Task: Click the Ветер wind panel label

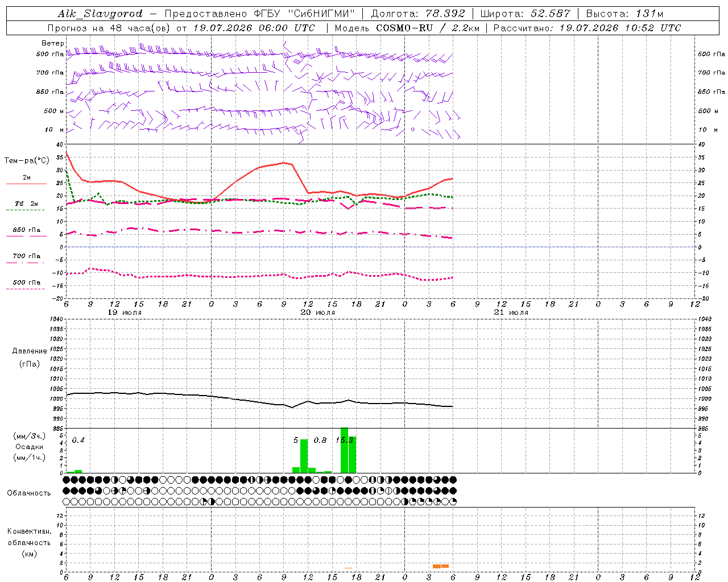Action: point(52,43)
